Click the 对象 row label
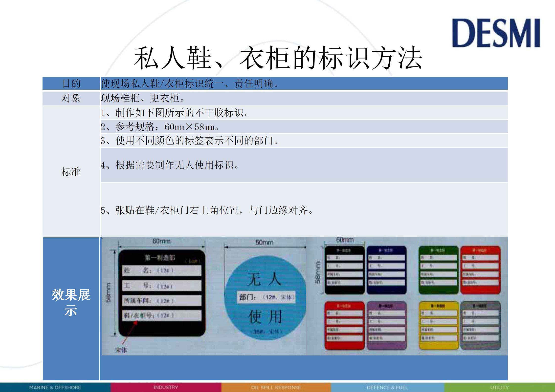The width and height of the screenshot is (555, 392). click(71, 98)
